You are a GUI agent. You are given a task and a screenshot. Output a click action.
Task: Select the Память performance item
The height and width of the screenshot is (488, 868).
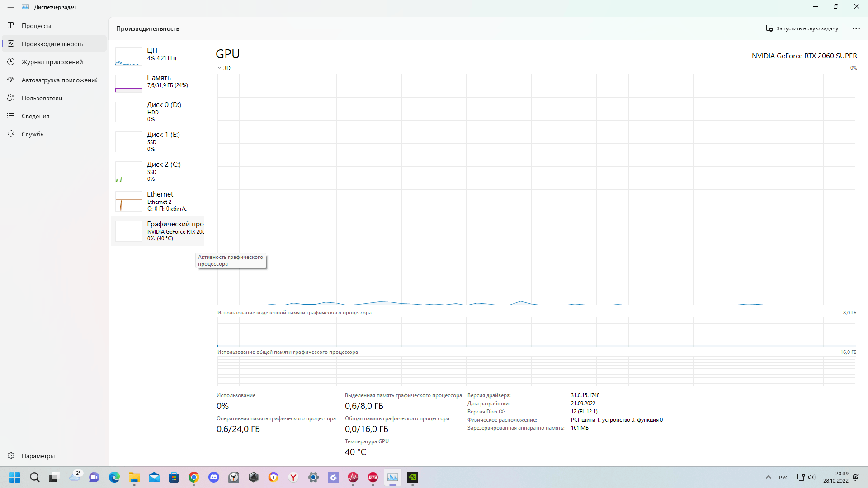pos(157,84)
